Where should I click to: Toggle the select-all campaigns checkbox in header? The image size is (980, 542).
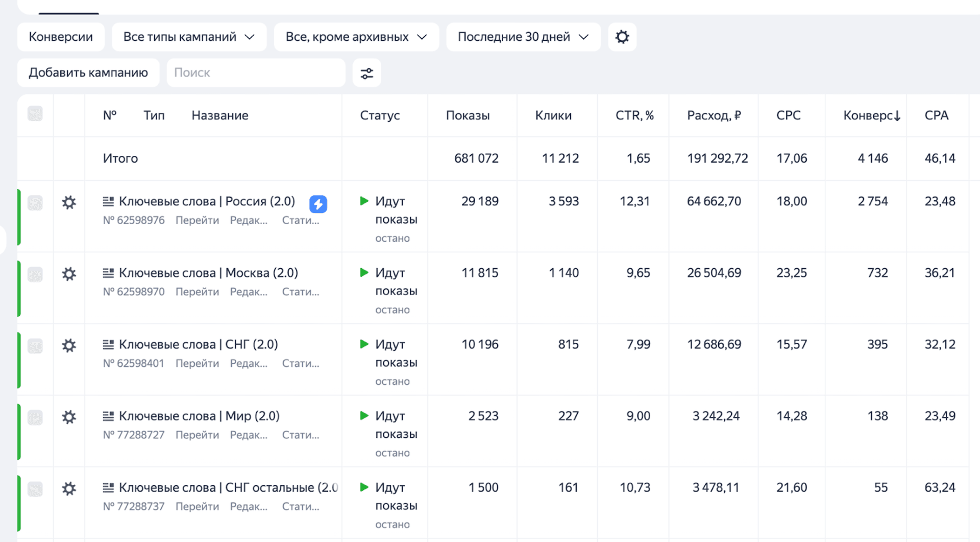pos(35,113)
